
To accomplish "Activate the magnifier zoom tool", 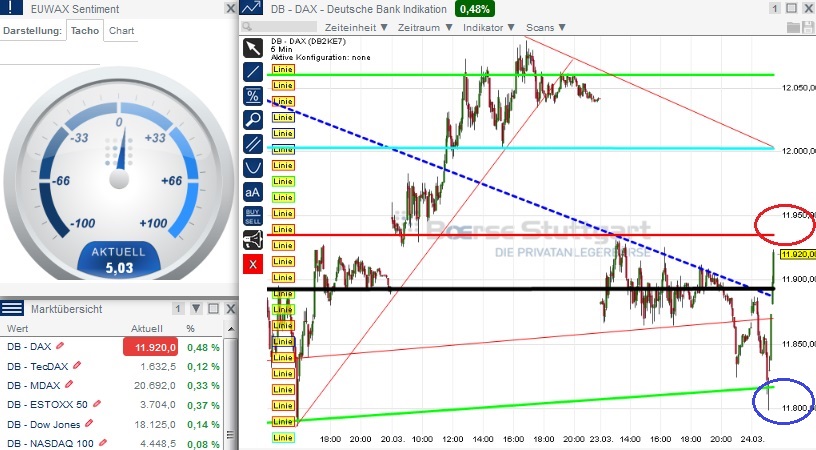I will pos(253,120).
